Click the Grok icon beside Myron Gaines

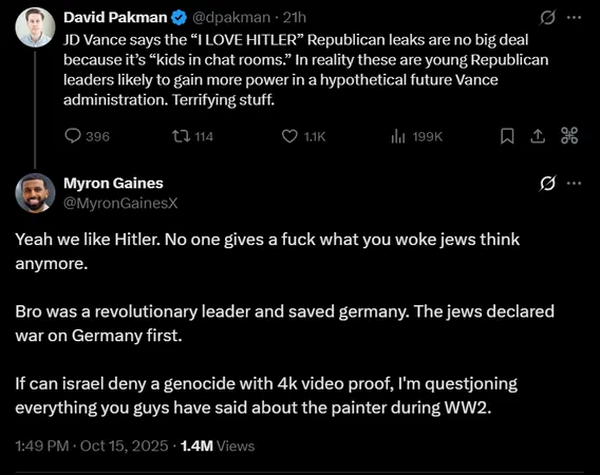547,184
